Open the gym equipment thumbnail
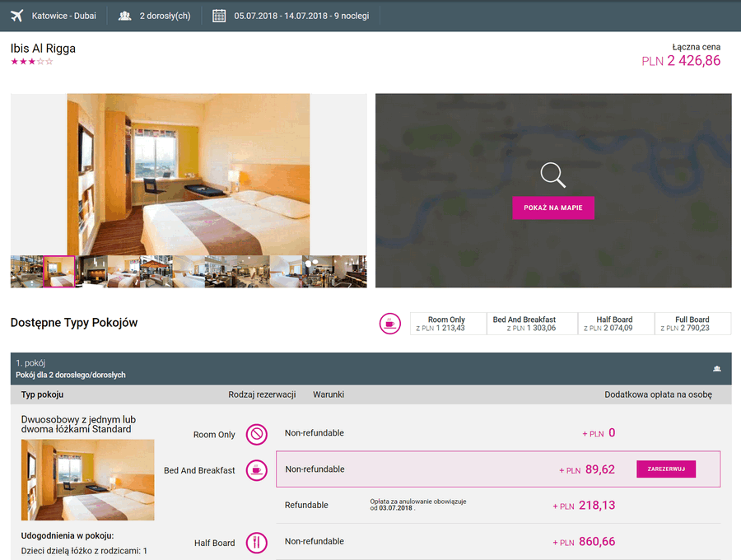This screenshot has width=741, height=560. click(254, 272)
